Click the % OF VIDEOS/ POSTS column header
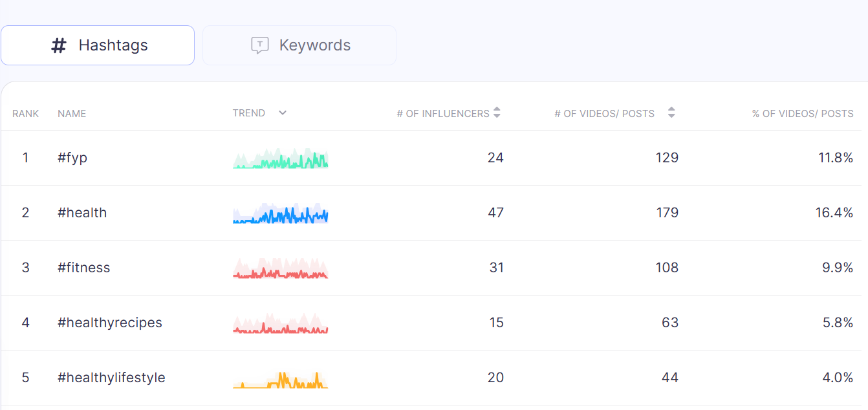 point(803,113)
